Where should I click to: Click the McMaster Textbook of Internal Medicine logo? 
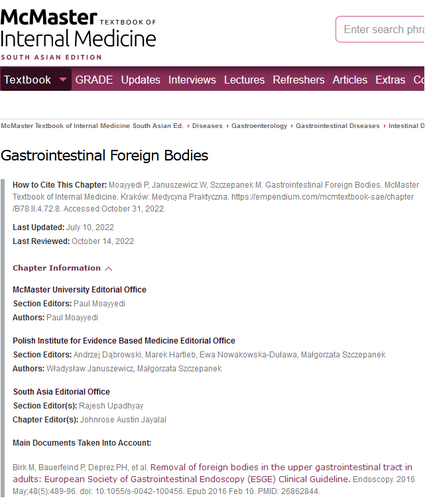pyautogui.click(x=78, y=34)
